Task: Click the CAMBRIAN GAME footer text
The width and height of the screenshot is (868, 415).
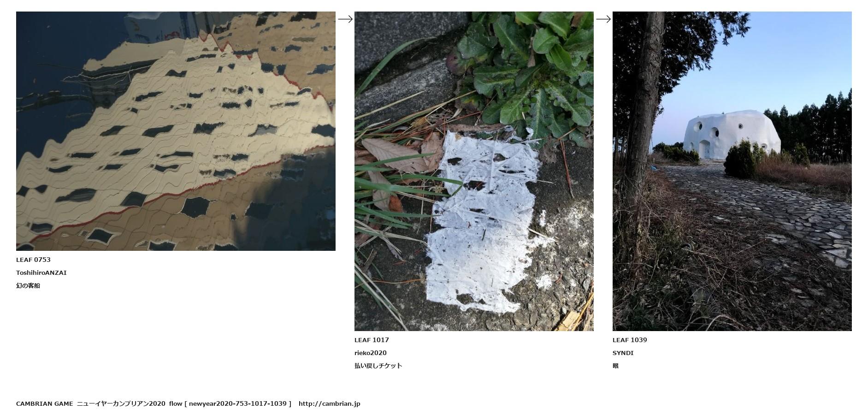Action: [x=45, y=403]
